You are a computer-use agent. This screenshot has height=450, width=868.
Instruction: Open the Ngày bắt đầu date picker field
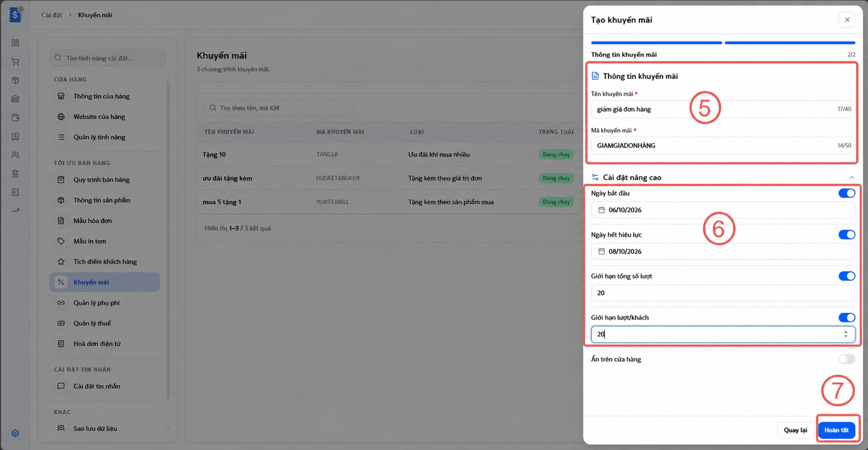723,210
